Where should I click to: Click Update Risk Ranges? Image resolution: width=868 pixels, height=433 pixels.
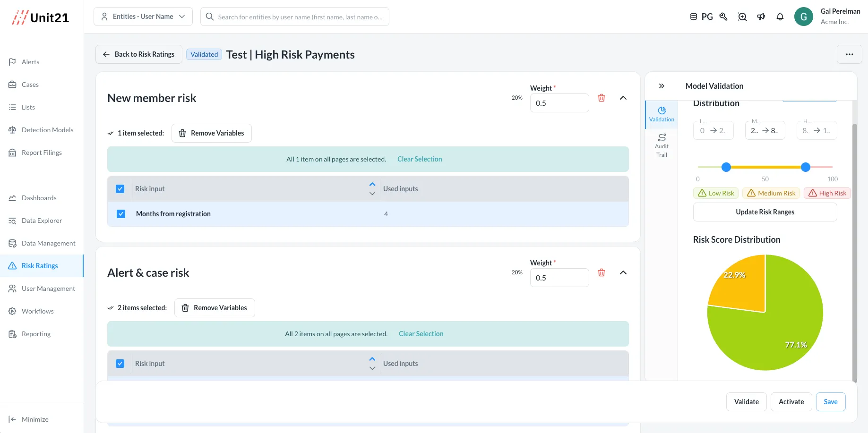coord(765,212)
